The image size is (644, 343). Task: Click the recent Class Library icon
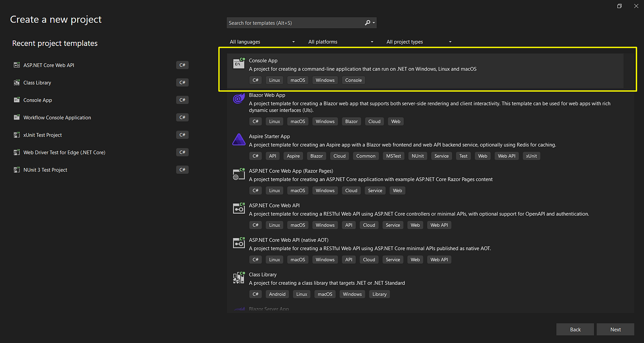point(17,83)
